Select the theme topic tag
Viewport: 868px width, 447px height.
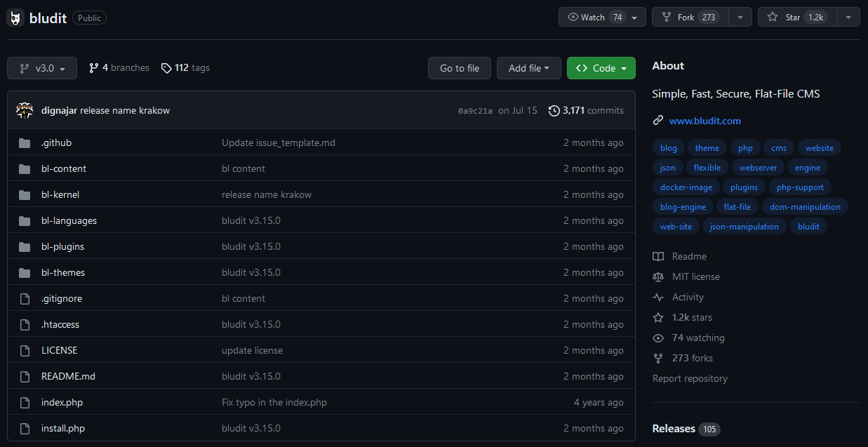tap(707, 148)
